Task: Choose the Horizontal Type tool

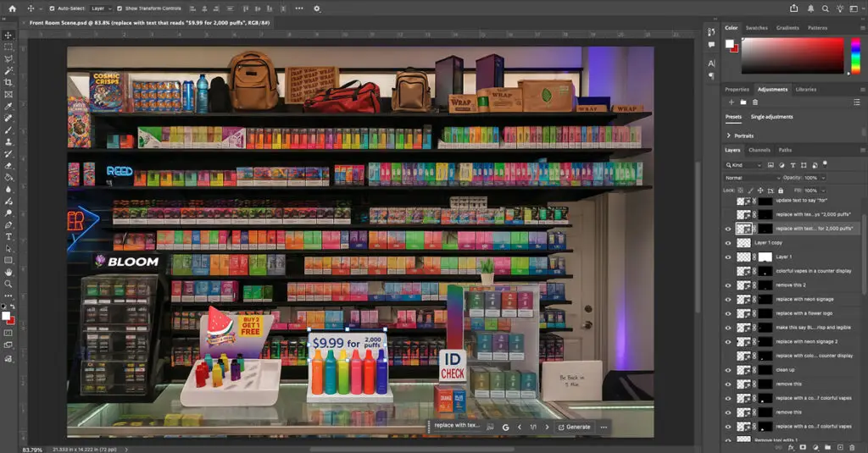Action: (x=8, y=237)
